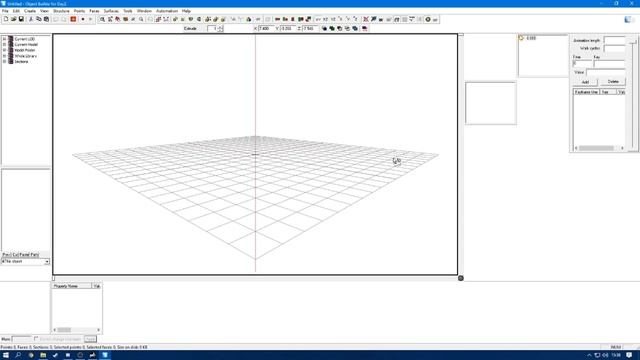The image size is (640, 360).
Task: Expand the Current LOD tree node
Action: coord(4,39)
